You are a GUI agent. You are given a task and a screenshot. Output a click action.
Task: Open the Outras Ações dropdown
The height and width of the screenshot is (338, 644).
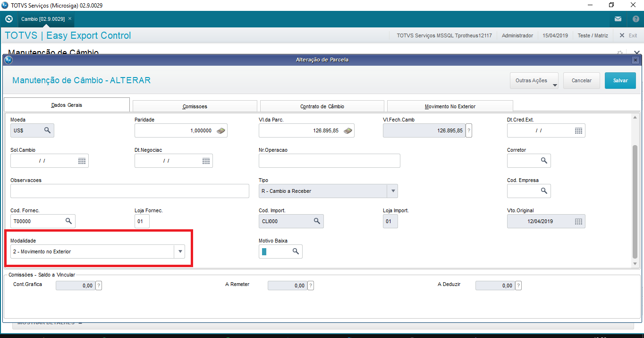(534, 80)
